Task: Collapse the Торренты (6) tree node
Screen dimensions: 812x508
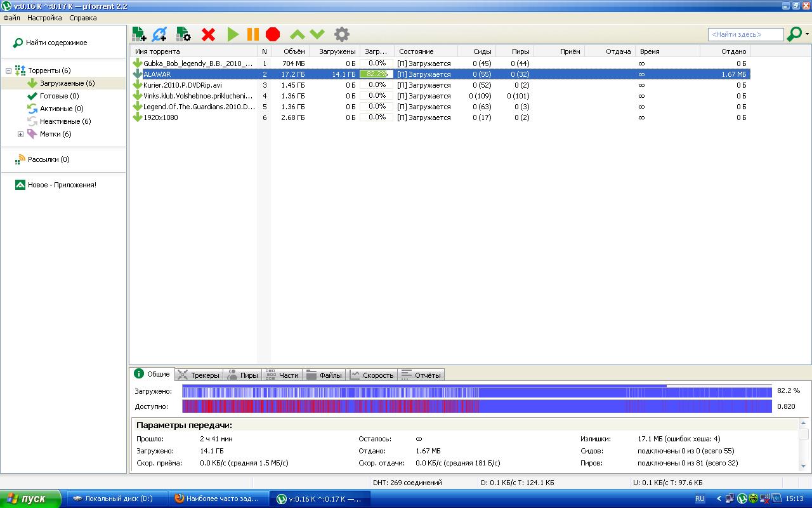Action: [x=8, y=70]
